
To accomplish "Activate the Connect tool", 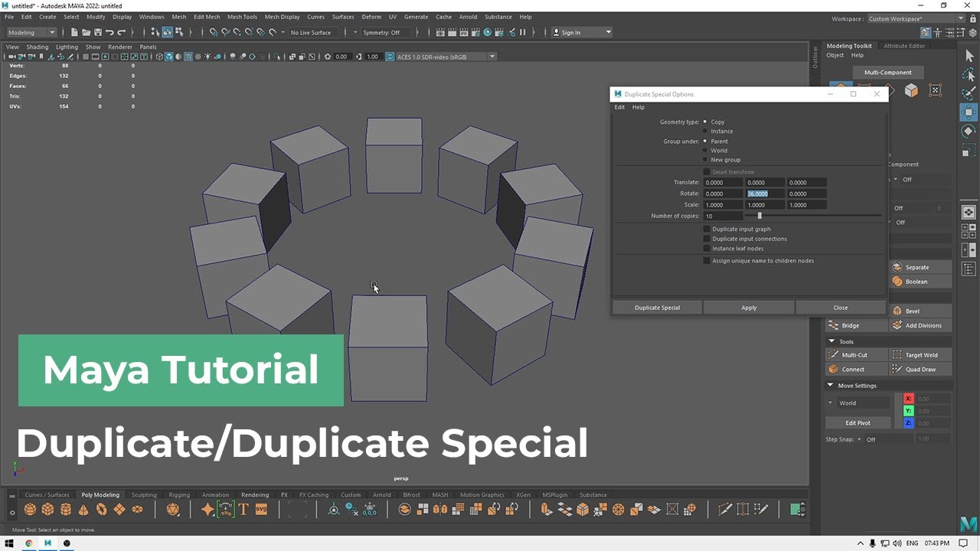I will [856, 369].
